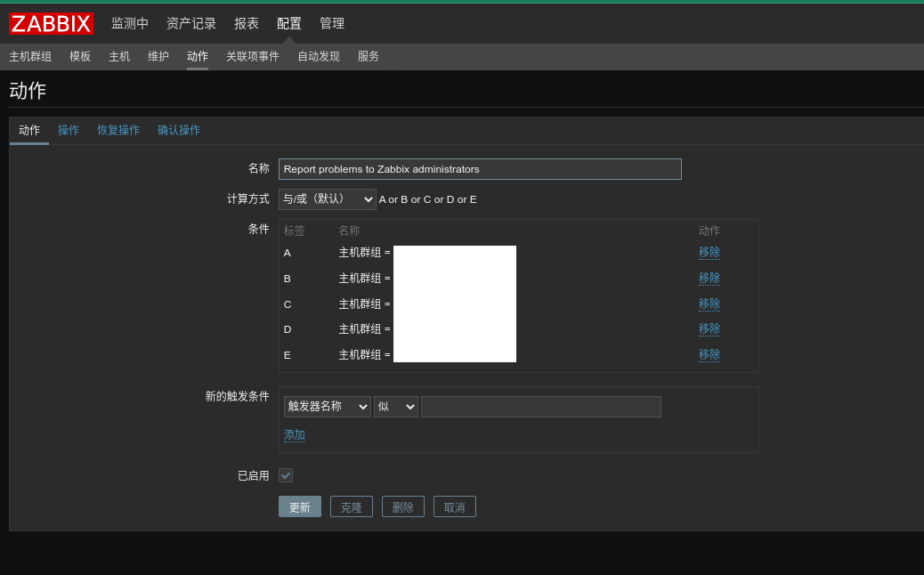Go to 自动发现 submenu
Image resolution: width=924 pixels, height=575 pixels.
pos(318,57)
